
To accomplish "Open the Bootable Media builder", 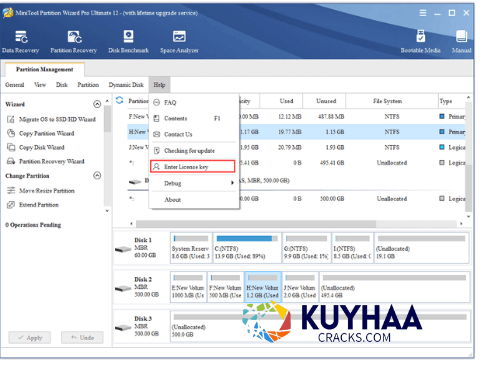I will coord(420,42).
